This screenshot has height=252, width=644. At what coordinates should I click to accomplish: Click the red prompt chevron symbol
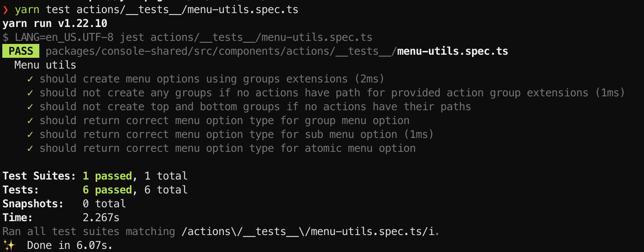[5, 10]
